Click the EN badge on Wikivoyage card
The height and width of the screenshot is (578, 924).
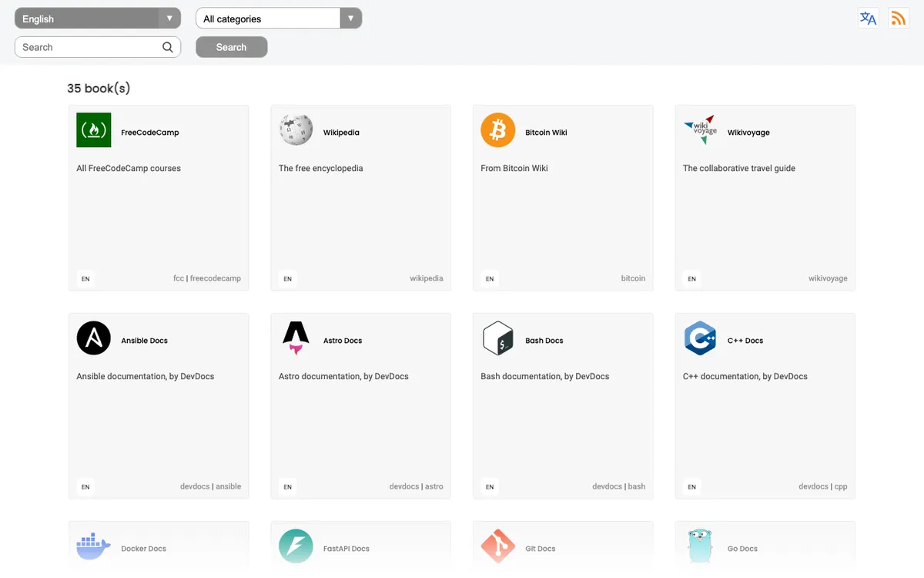691,278
